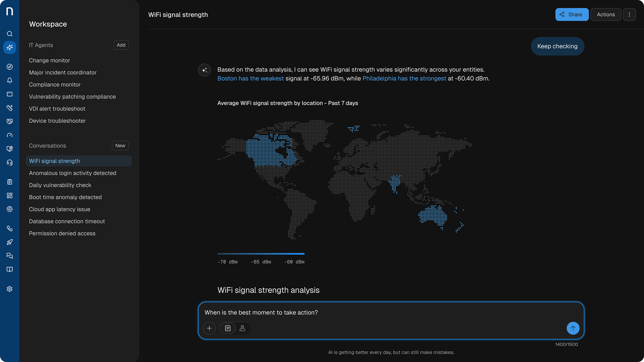Viewport: 644px width, 362px height.
Task: Select the WiFi signal strength conversation
Action: [79, 161]
